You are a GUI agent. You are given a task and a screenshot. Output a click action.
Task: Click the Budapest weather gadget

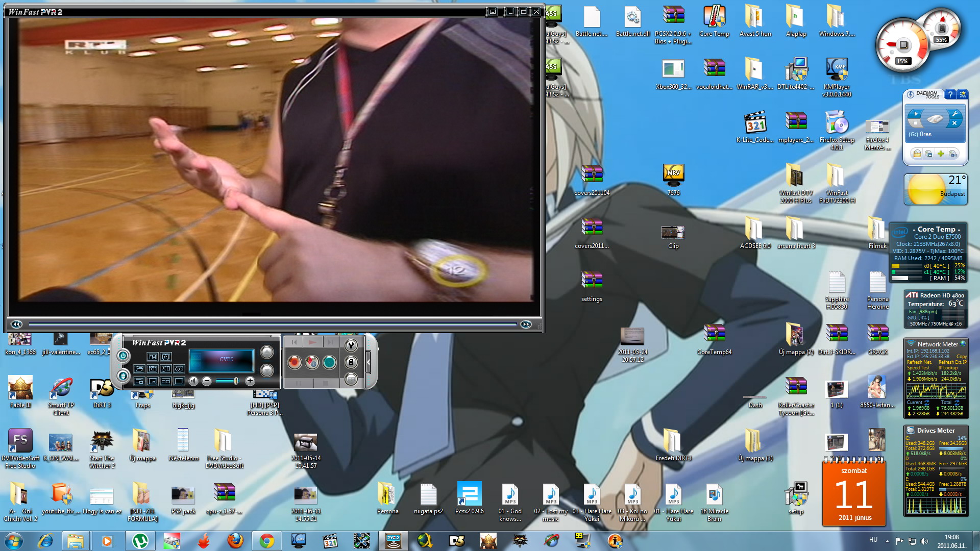click(x=936, y=189)
